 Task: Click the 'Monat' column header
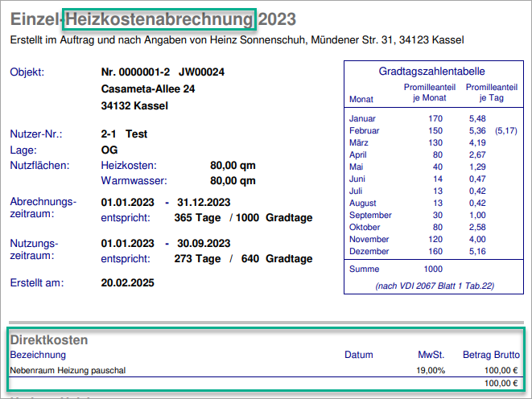click(361, 99)
